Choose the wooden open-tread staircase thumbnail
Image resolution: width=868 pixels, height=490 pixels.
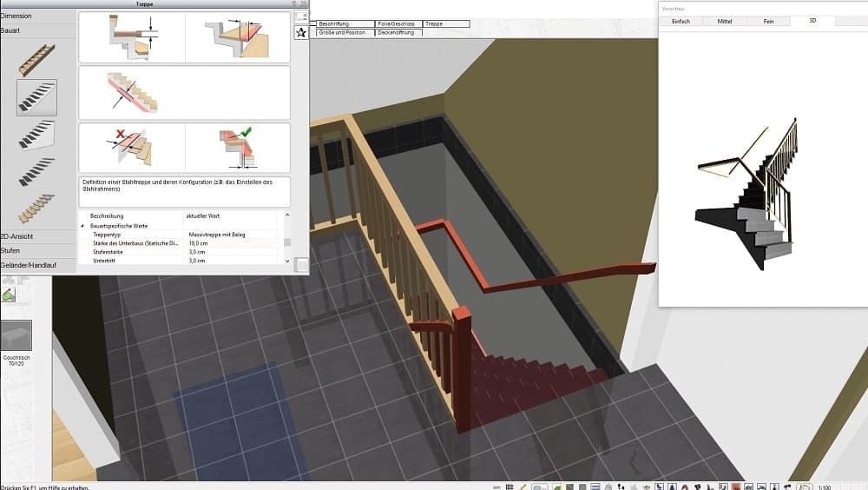(36, 209)
